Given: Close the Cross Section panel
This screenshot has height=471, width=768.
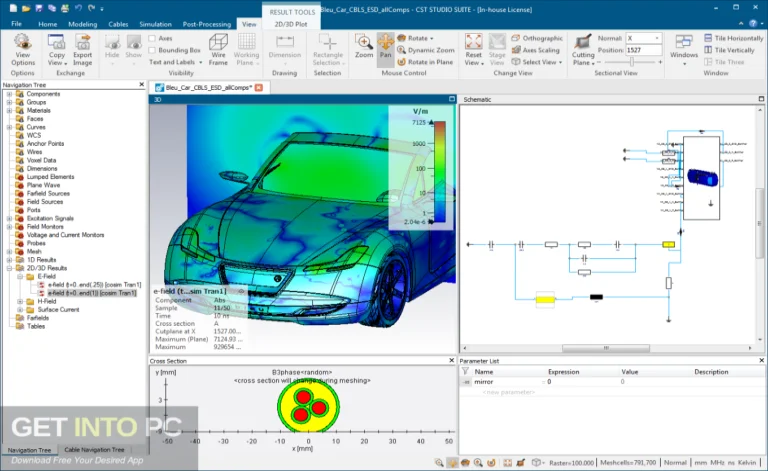Looking at the screenshot, I should (x=452, y=360).
